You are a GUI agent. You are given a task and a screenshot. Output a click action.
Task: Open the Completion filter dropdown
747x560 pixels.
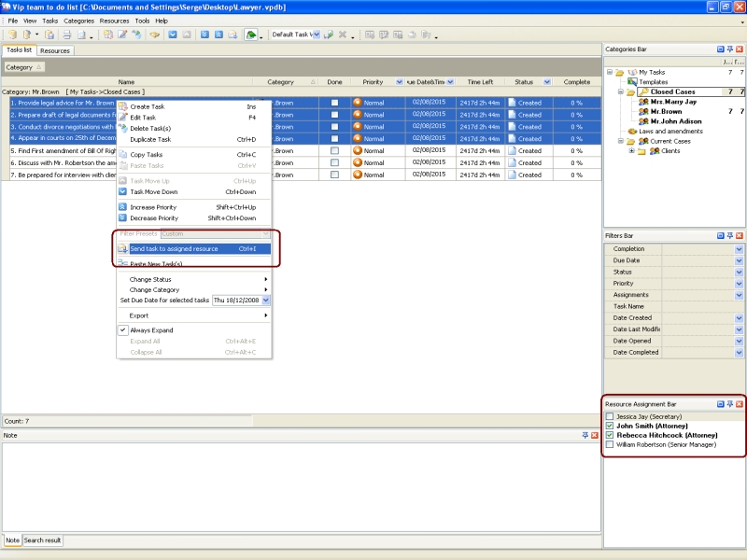point(739,249)
